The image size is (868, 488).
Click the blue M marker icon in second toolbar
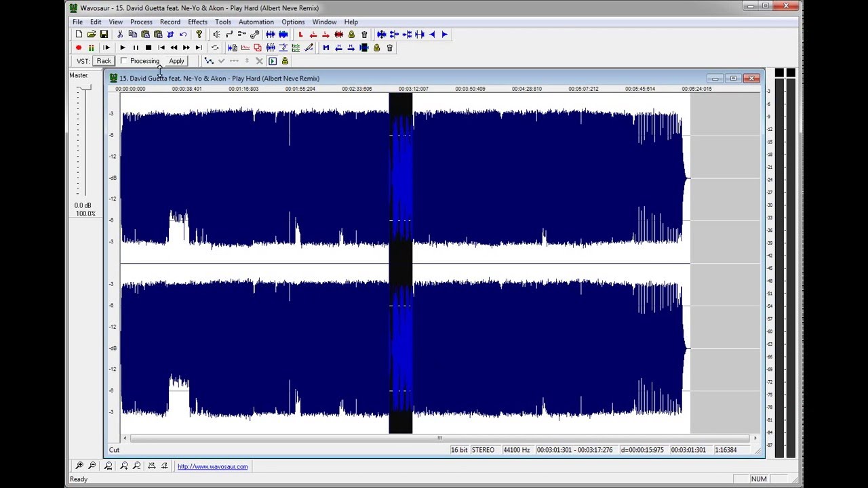(x=326, y=47)
